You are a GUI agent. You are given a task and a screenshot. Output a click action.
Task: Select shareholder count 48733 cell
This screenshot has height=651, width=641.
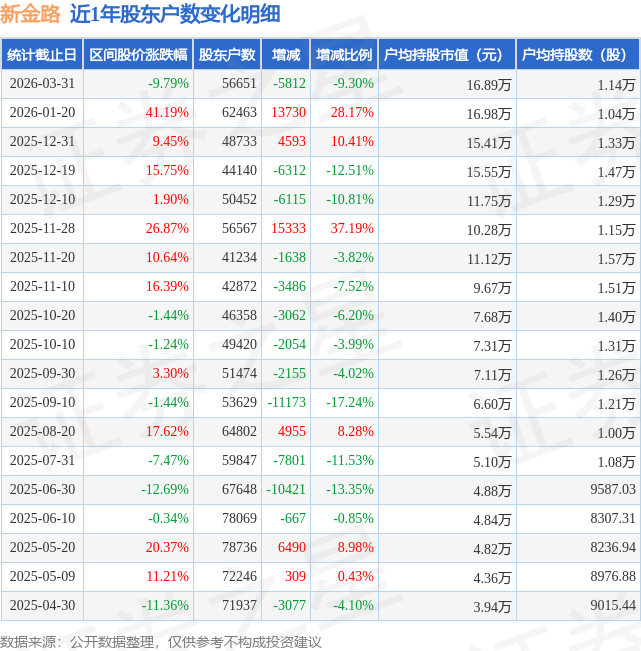tap(239, 142)
